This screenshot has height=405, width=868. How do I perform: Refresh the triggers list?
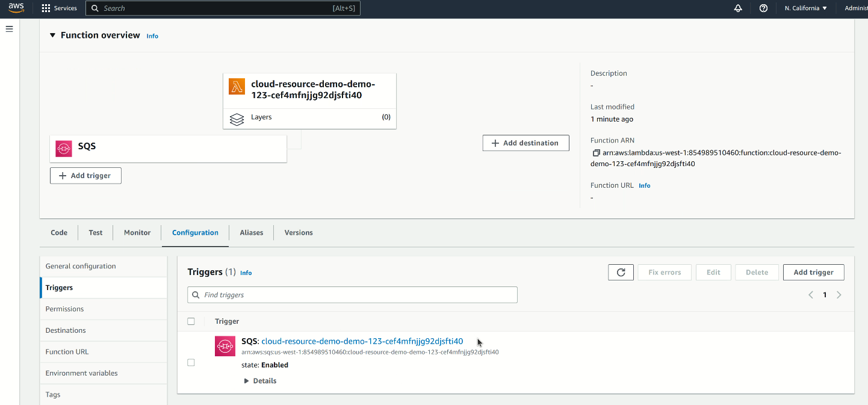[621, 272]
